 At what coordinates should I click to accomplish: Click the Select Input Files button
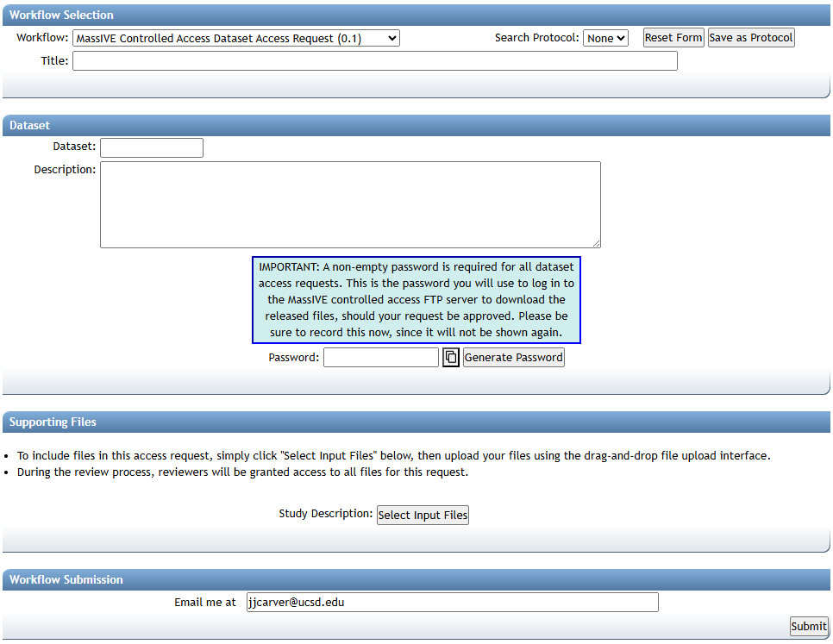click(x=423, y=515)
